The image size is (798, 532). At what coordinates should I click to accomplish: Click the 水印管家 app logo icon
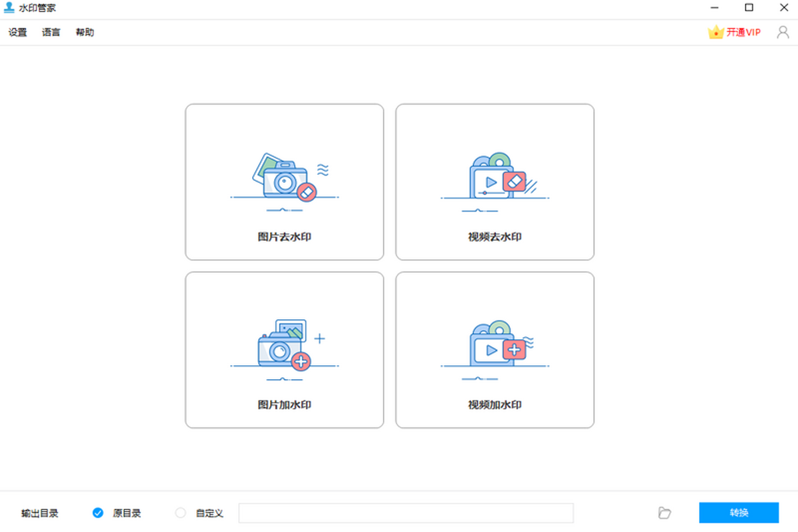pyautogui.click(x=9, y=8)
